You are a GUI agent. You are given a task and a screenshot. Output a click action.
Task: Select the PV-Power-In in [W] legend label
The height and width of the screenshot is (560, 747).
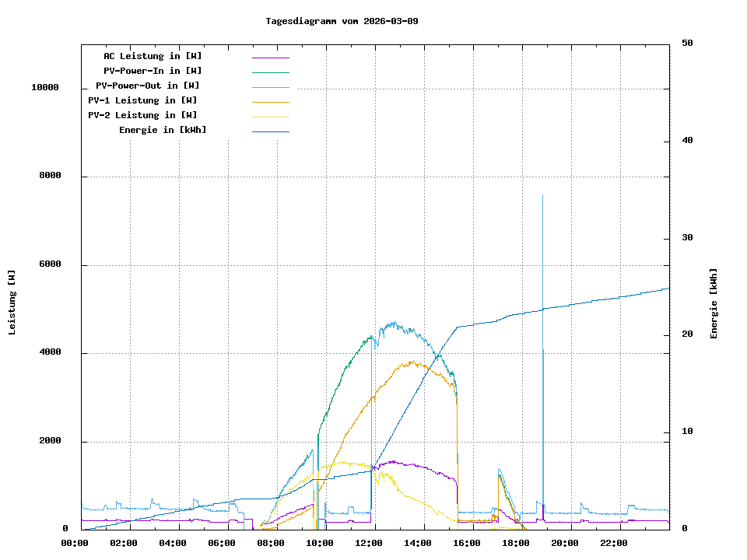coord(153,71)
